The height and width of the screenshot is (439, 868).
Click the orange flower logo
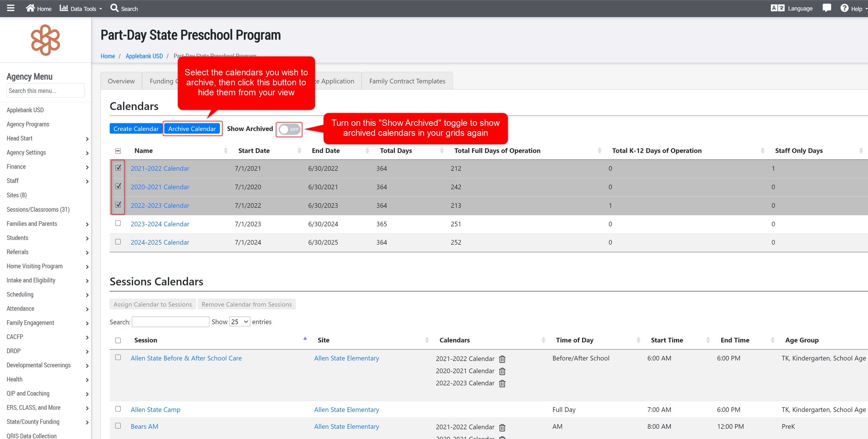pyautogui.click(x=46, y=40)
